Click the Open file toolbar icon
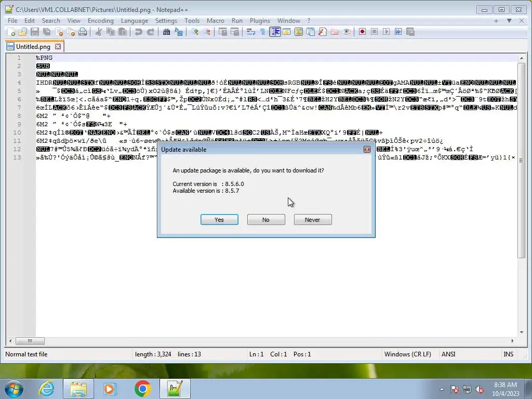Screen dimensions: 532x399 click(x=23, y=32)
